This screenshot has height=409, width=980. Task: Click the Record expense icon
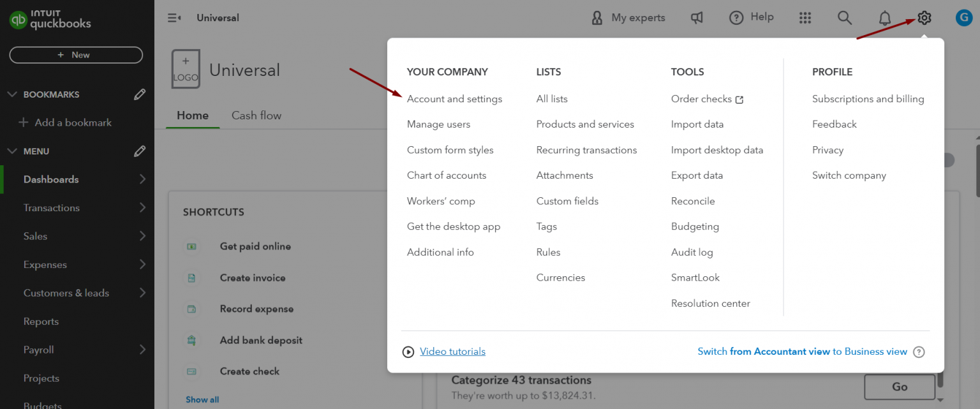point(191,309)
